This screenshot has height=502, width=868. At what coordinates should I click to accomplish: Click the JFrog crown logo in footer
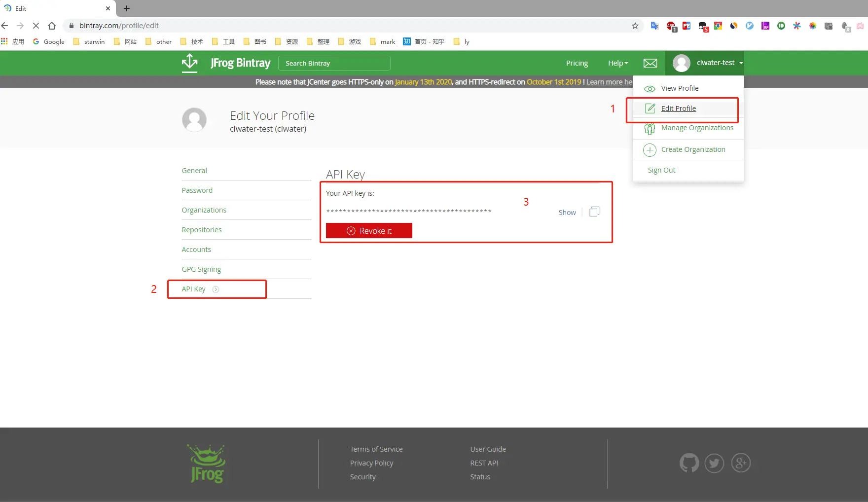[x=207, y=464]
